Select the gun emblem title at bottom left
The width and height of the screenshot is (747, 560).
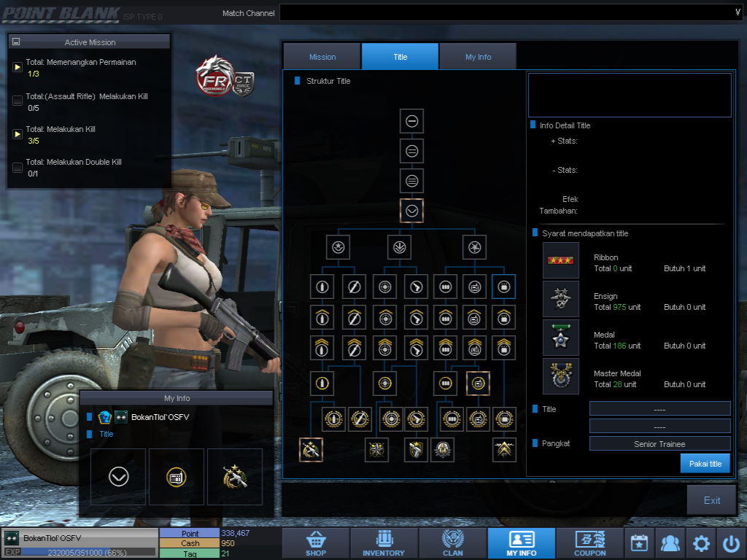[x=311, y=449]
